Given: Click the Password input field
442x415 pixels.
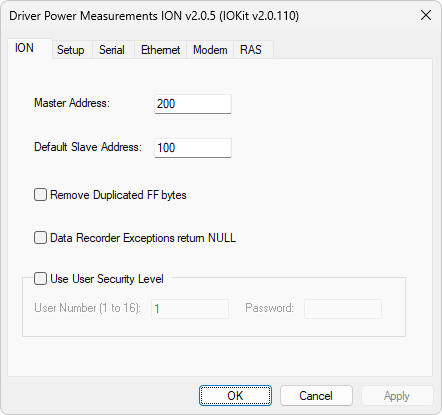Looking at the screenshot, I should (x=343, y=309).
